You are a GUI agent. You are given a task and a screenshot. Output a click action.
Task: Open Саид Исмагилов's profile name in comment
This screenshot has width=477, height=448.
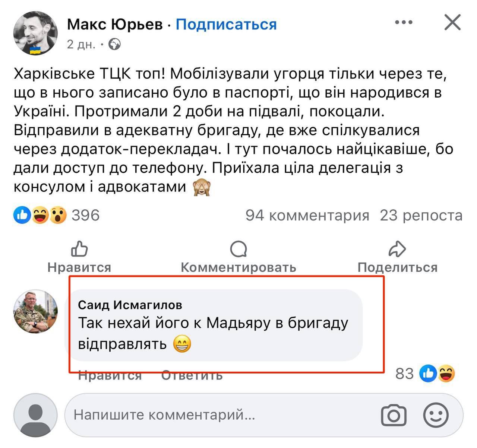pyautogui.click(x=130, y=305)
